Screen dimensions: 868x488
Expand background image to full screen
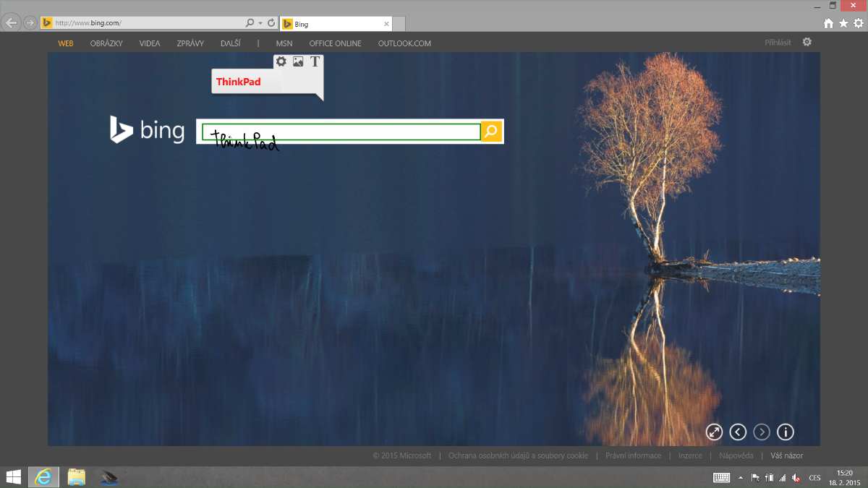(x=714, y=432)
